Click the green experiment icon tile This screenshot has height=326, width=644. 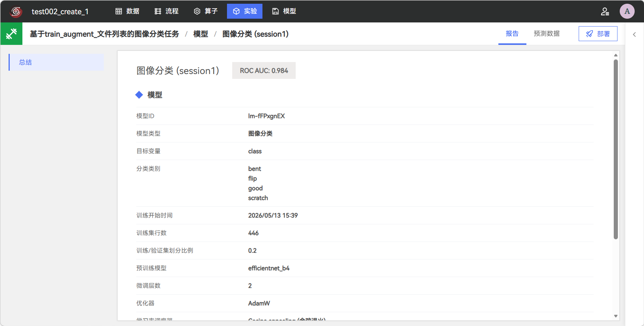[x=11, y=34]
